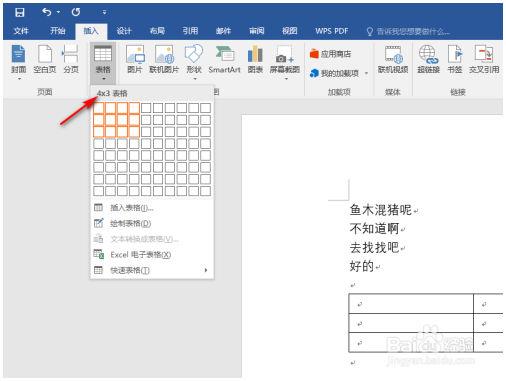The image size is (506, 381).
Task: Switch to the 引用 tab
Action: [190, 31]
